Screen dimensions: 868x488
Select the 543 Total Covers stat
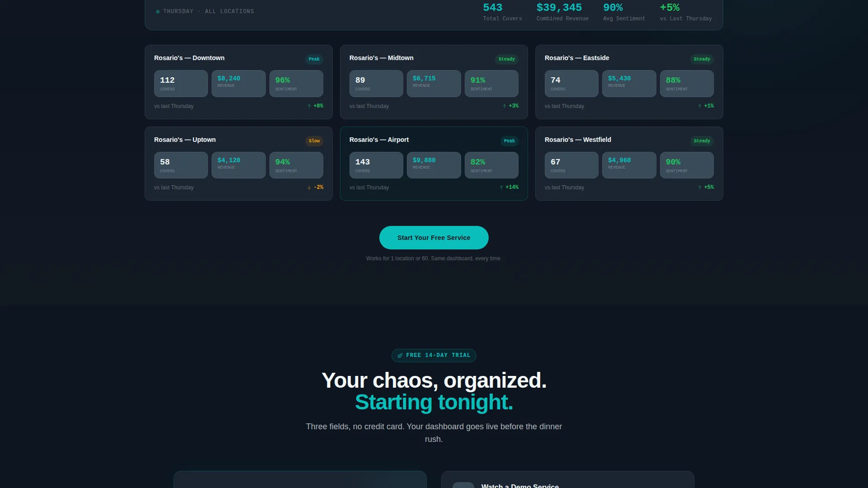click(x=502, y=12)
